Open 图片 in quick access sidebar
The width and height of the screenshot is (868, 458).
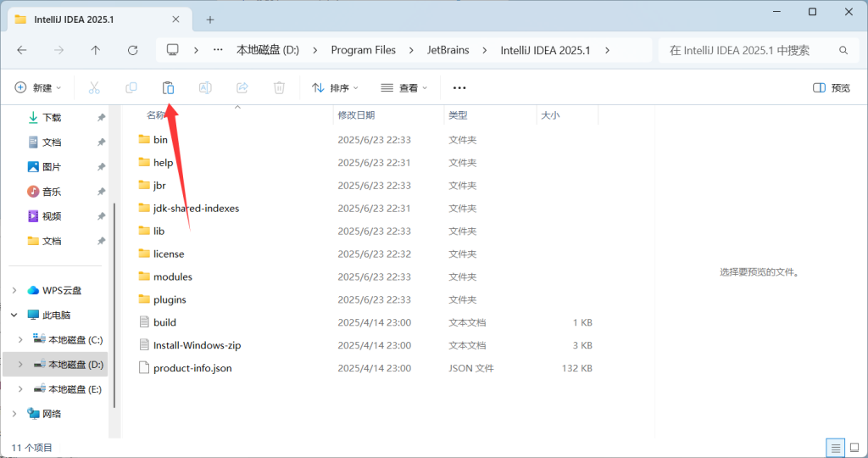coord(52,167)
